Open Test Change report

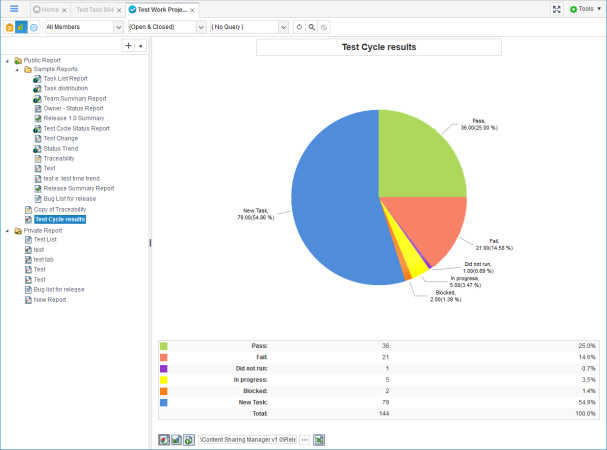click(60, 139)
